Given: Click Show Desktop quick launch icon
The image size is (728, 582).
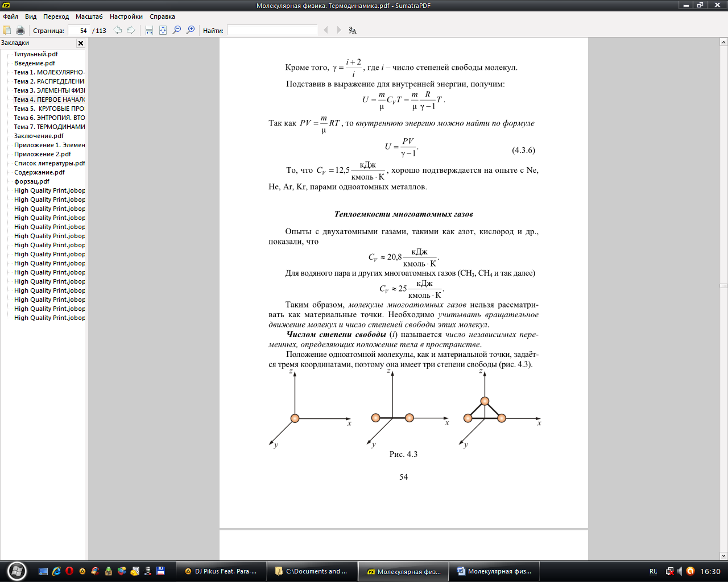Looking at the screenshot, I should tap(43, 571).
